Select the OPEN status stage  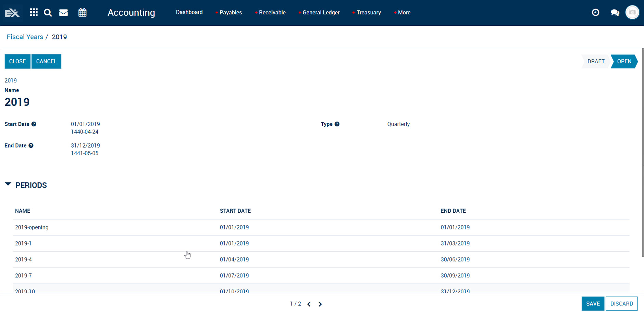(624, 61)
